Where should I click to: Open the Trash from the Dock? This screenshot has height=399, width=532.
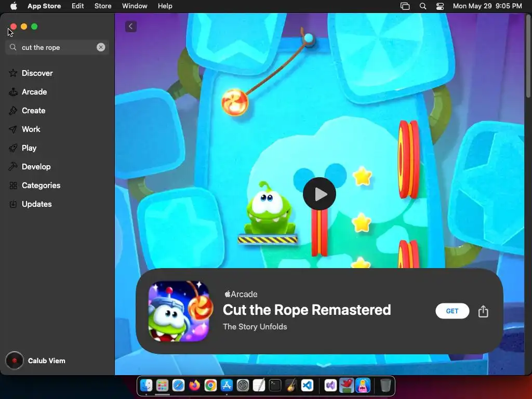[385, 385]
